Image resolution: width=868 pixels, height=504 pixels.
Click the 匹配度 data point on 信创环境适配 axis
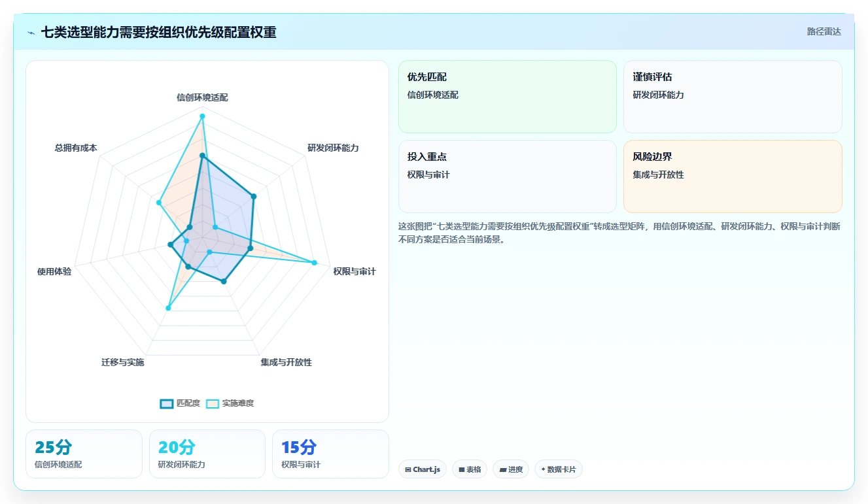coord(202,156)
